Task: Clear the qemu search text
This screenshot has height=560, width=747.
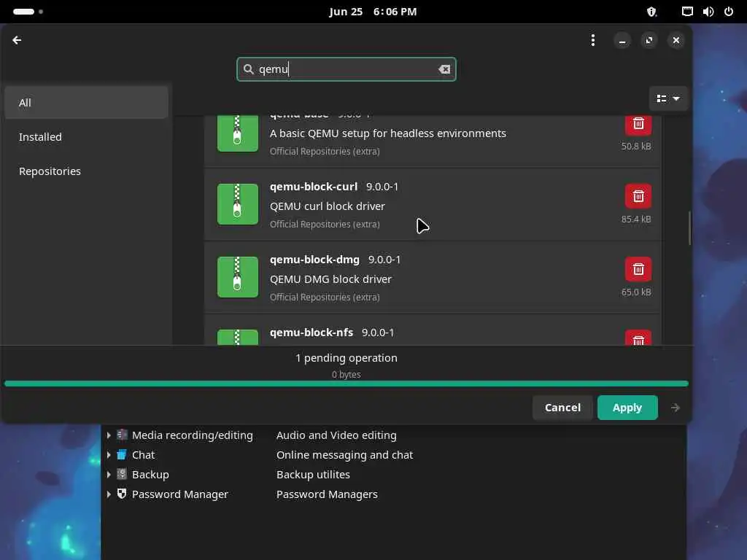Action: coord(444,69)
